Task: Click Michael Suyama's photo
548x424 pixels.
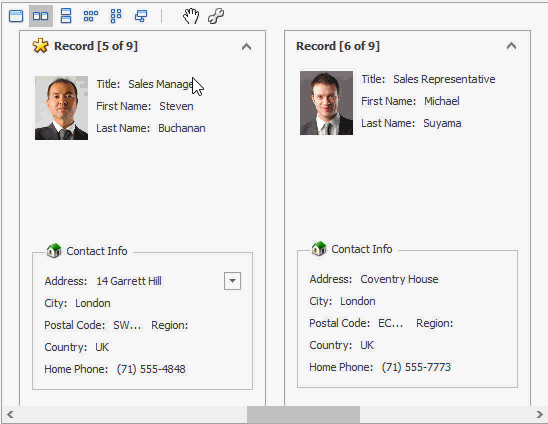Action: click(326, 103)
